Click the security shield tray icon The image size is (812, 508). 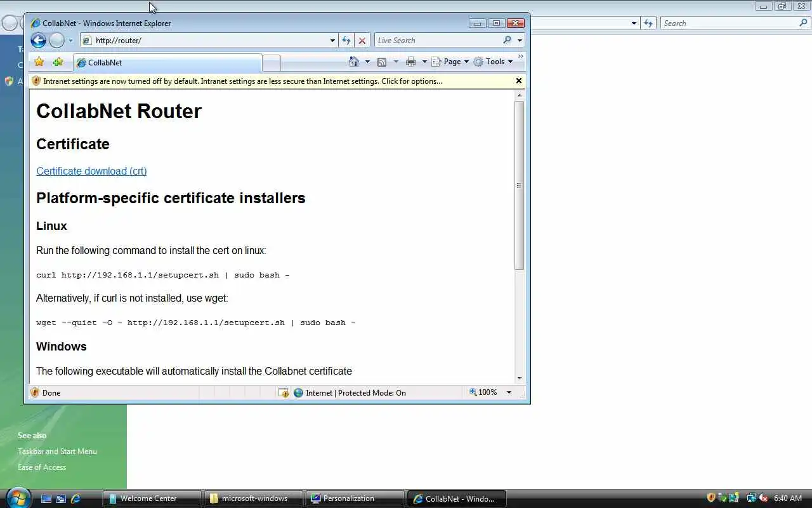pos(711,498)
